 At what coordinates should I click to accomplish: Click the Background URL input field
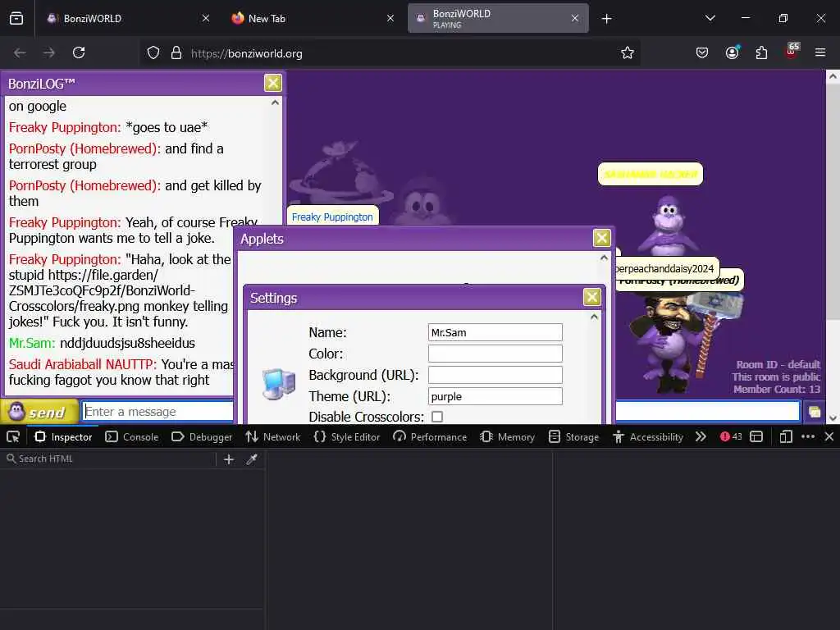coord(495,375)
